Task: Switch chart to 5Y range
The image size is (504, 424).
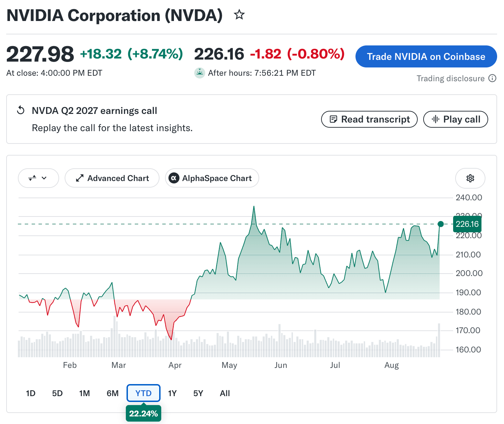Action: point(198,393)
